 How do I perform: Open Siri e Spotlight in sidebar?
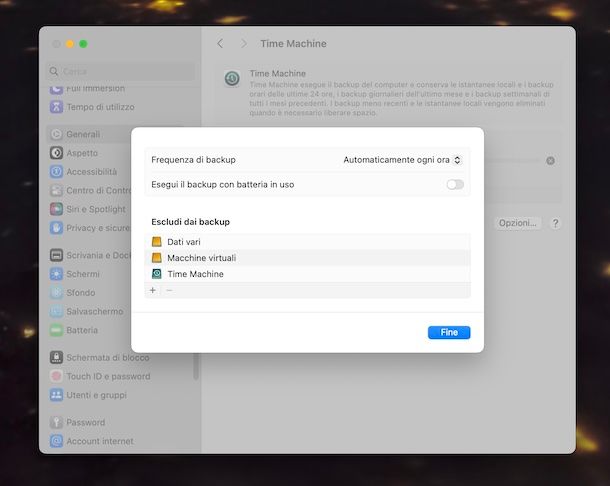(89, 209)
